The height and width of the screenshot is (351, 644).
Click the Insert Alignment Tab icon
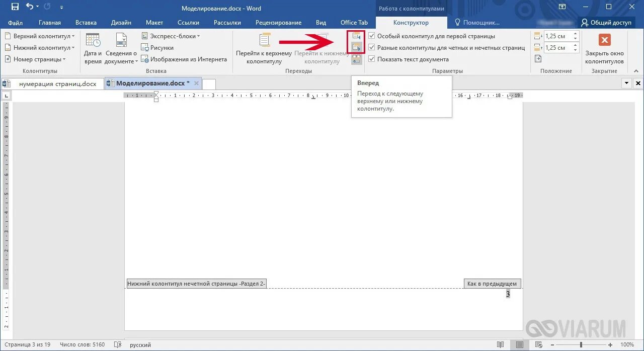click(538, 59)
